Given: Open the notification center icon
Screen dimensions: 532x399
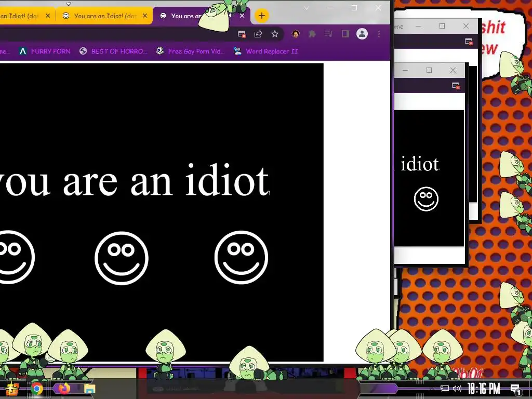Looking at the screenshot, I should pos(515,389).
